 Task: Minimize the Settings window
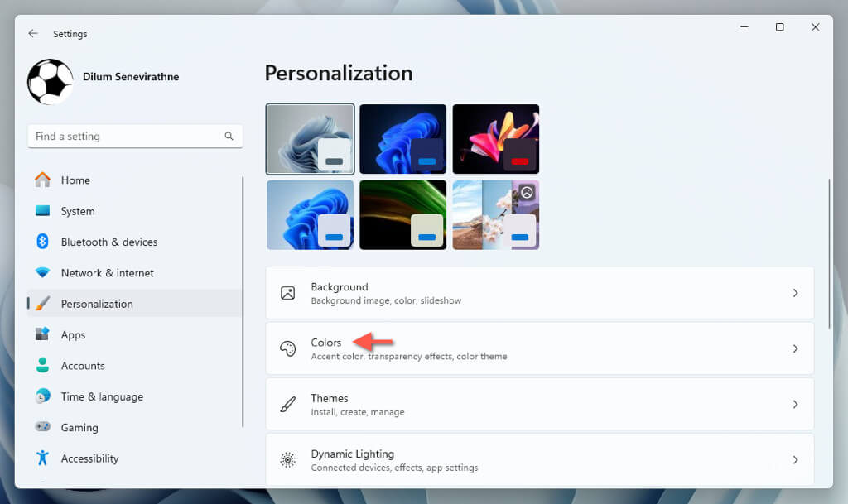[x=744, y=27]
